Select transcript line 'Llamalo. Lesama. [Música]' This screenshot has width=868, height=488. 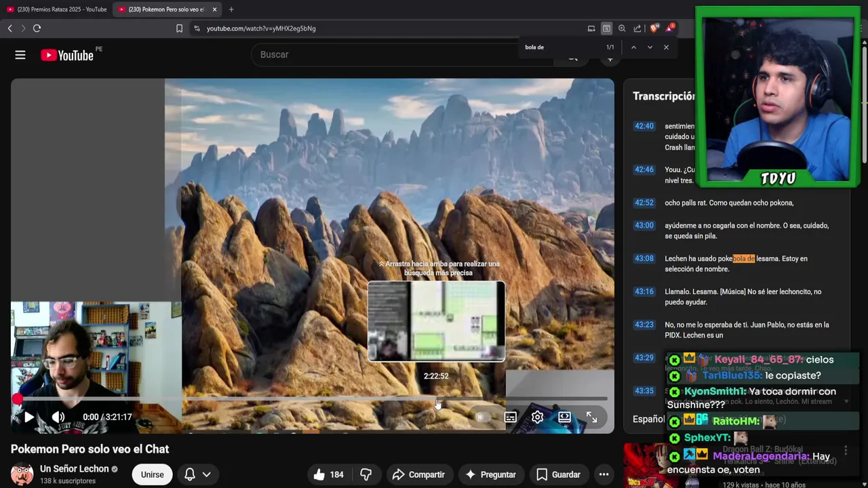[743, 297]
